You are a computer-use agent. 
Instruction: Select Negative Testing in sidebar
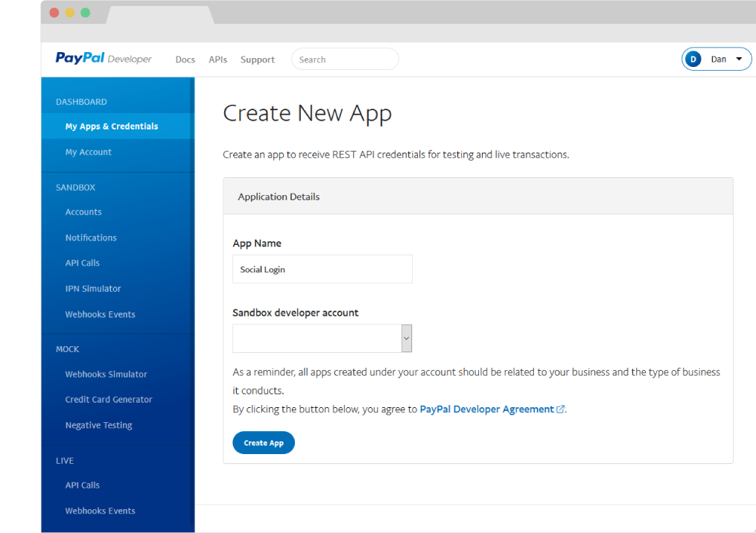click(x=98, y=425)
